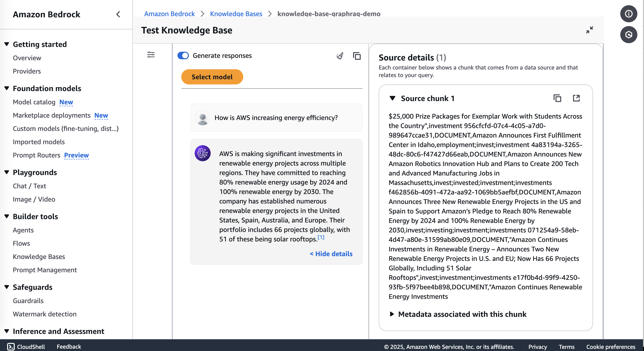Collapse Source chunk 1 section
Screen dimensions: 644x351
392,98
